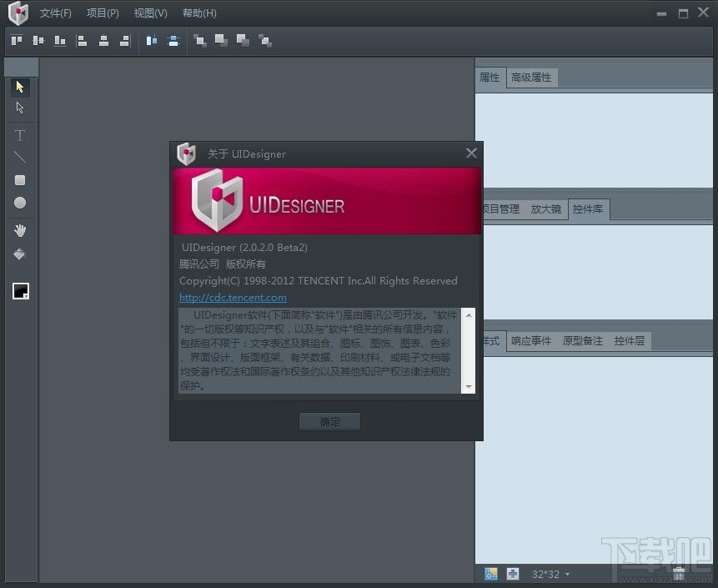
Task: Switch to the 高级属性 tab
Action: point(532,77)
